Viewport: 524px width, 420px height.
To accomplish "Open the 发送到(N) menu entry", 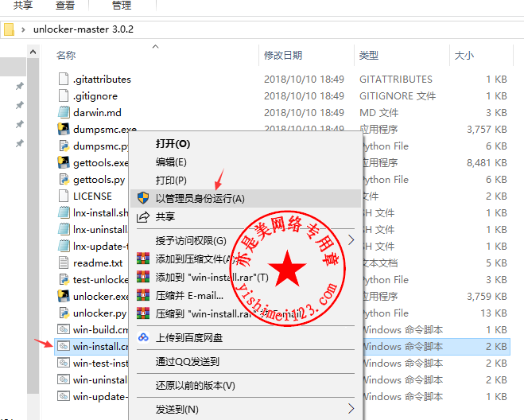I will coord(177,409).
